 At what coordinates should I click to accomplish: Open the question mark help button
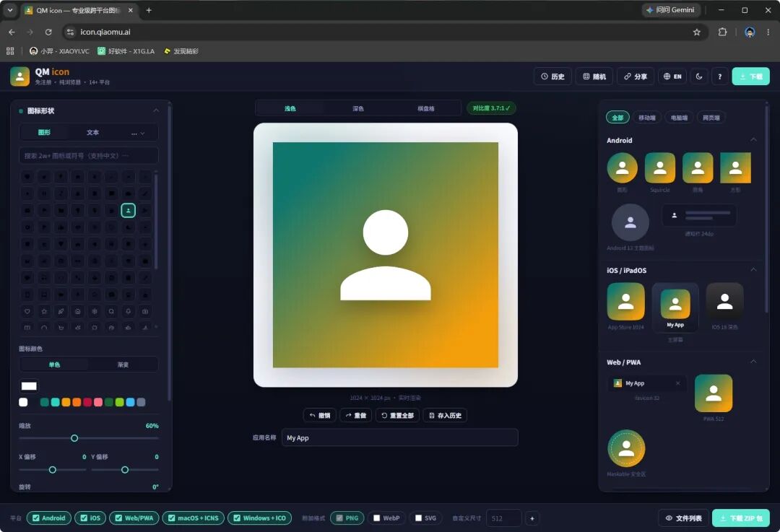719,77
